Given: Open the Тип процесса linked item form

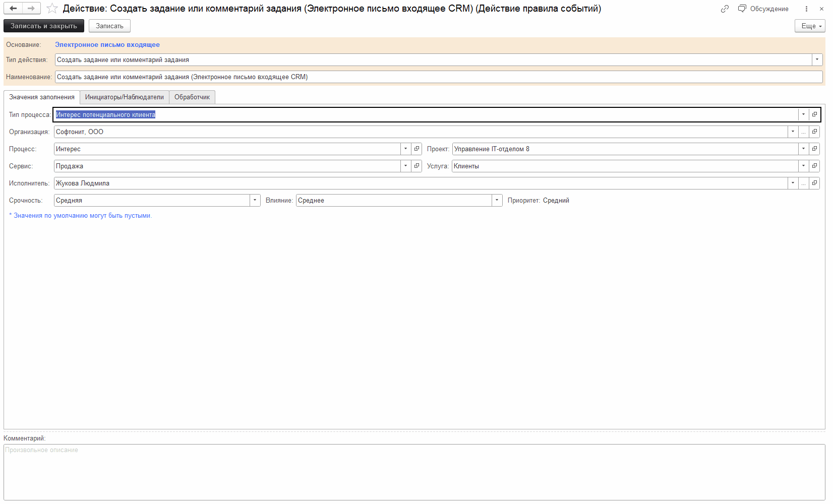Looking at the screenshot, I should [x=814, y=114].
